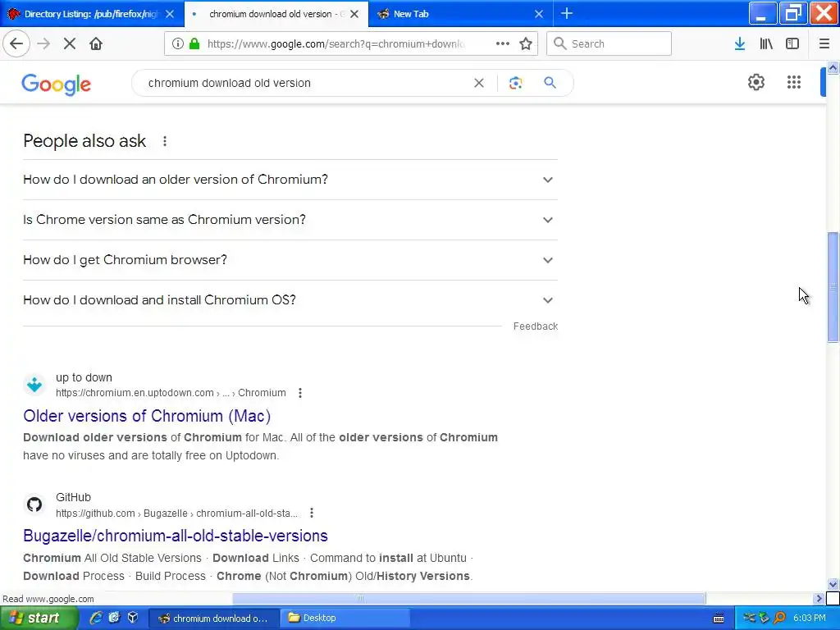Click the address bar URL field
The width and height of the screenshot is (840, 630).
point(336,44)
